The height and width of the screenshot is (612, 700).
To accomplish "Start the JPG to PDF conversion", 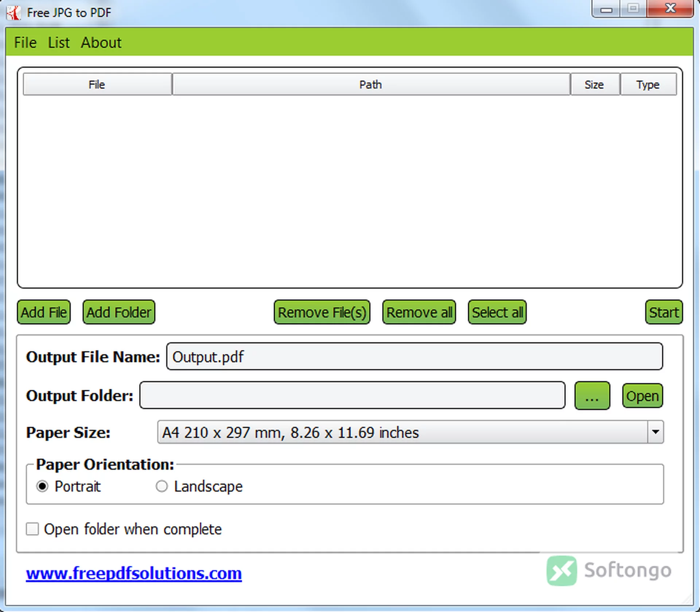I will 664,312.
